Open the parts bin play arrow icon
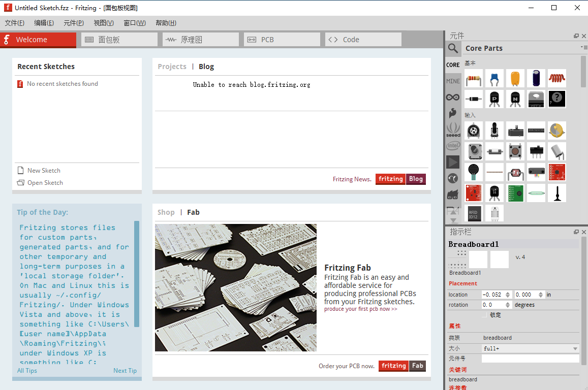Image resolution: width=588 pixels, height=390 pixels. [x=453, y=162]
